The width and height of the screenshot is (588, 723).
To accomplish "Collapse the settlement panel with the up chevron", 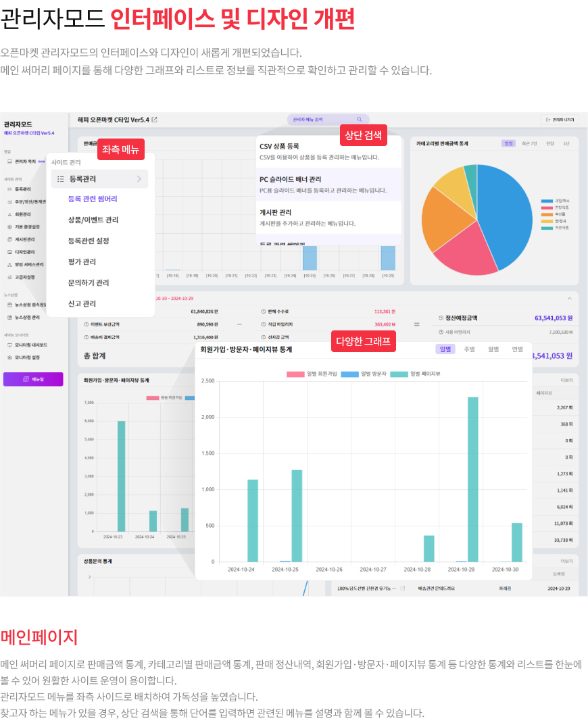I will pos(570,299).
